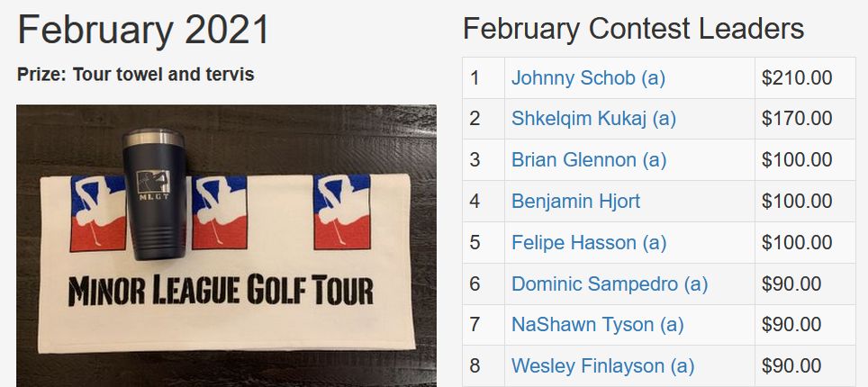The height and width of the screenshot is (387, 868).
Task: Select NaShawn Tyson from the leaderboard
Action: pos(597,325)
